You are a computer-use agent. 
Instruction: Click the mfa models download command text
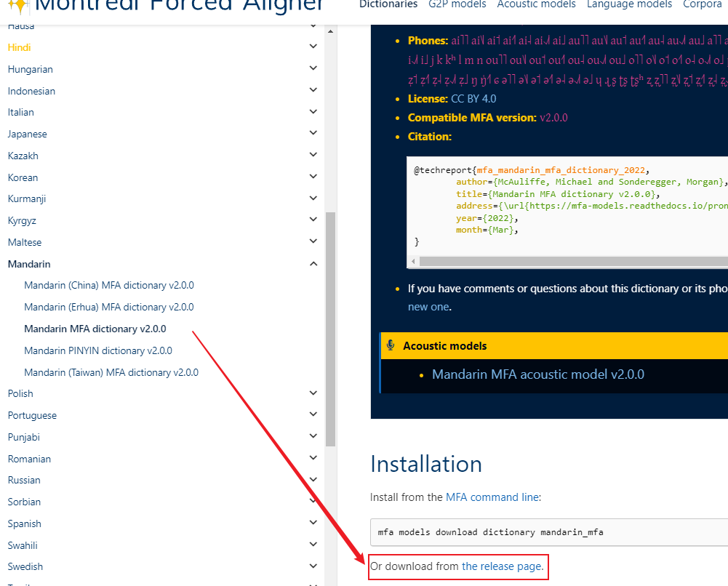tap(490, 532)
